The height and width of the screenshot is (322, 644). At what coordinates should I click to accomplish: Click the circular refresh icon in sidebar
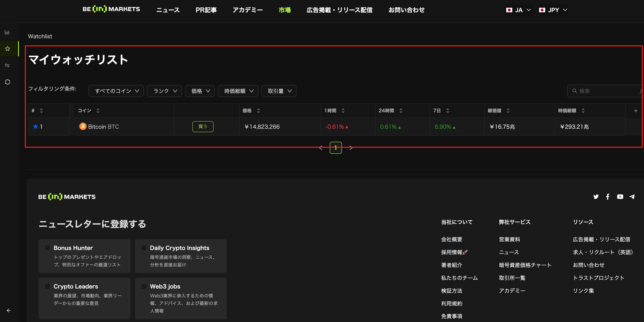8,82
